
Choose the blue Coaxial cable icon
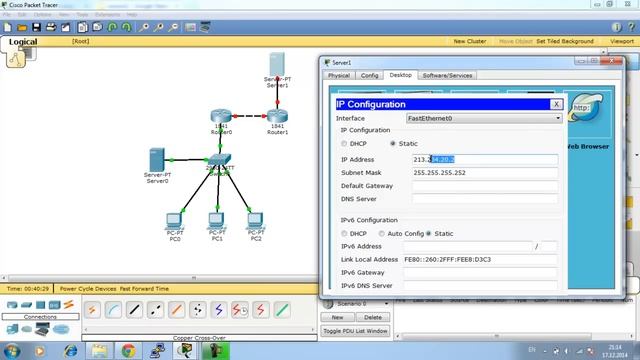219,310
